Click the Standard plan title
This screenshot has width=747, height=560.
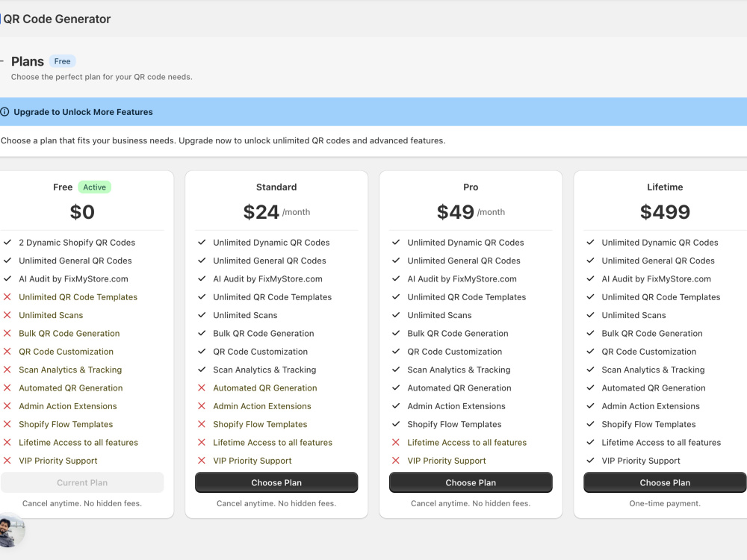coord(276,187)
